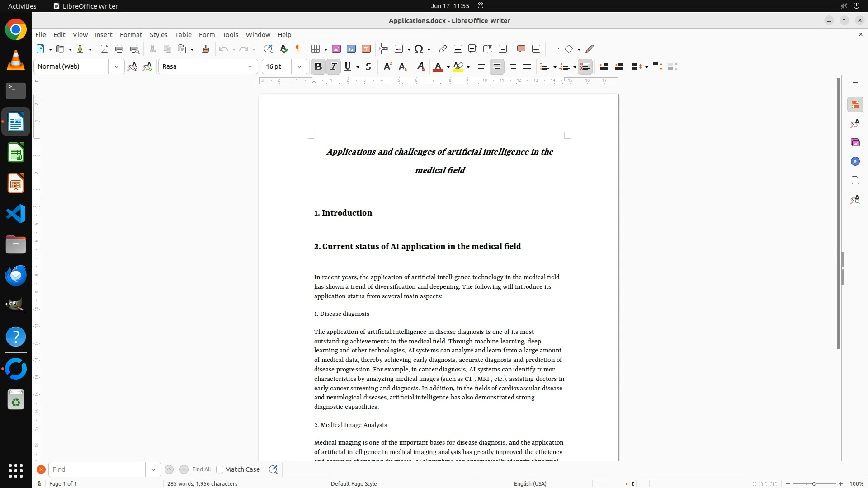Click the Export as PDF icon
The width and height of the screenshot is (868, 488).
point(104,49)
